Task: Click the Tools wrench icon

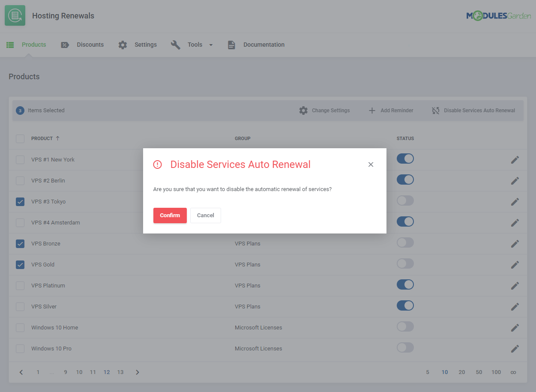Action: (x=176, y=44)
